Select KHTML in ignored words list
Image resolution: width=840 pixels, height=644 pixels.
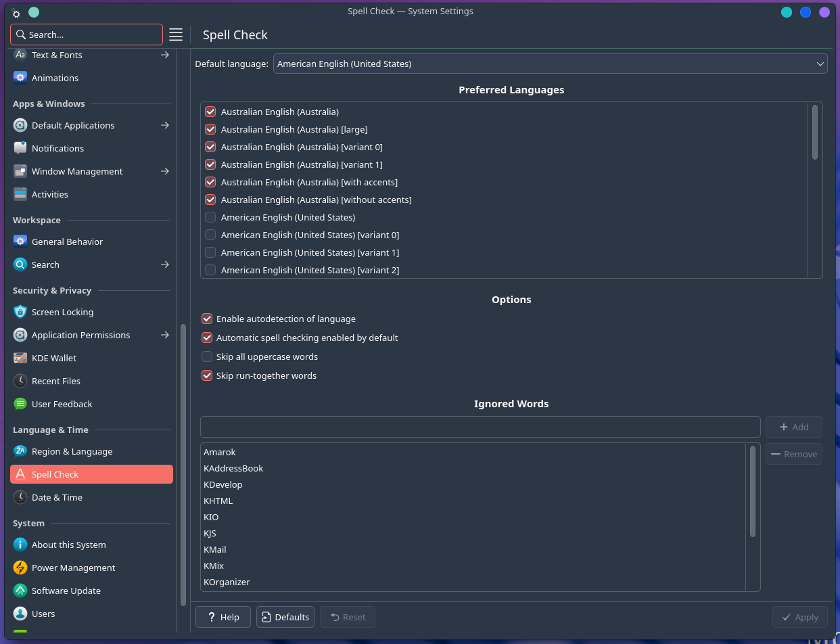pyautogui.click(x=473, y=501)
